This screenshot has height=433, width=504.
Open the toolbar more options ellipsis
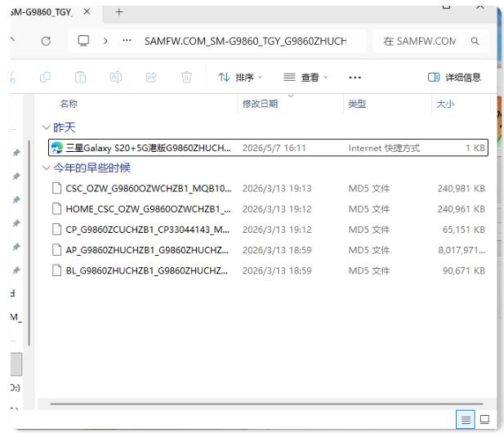click(355, 78)
